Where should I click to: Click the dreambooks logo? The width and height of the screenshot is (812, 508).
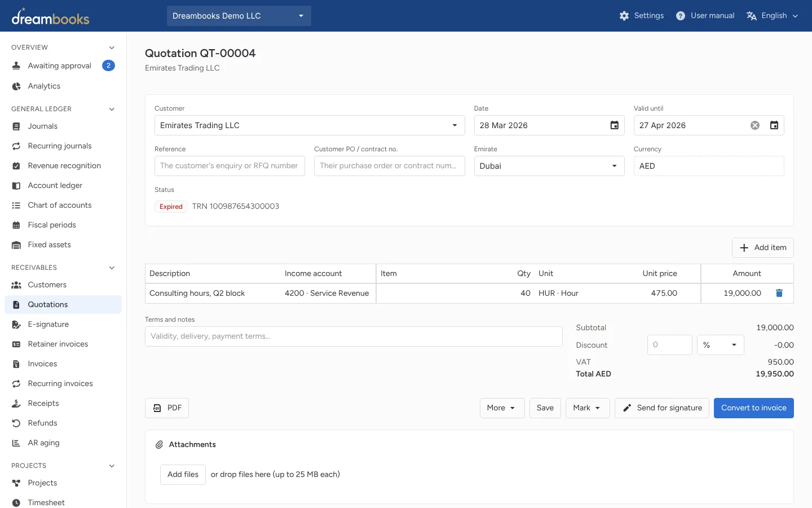click(50, 16)
